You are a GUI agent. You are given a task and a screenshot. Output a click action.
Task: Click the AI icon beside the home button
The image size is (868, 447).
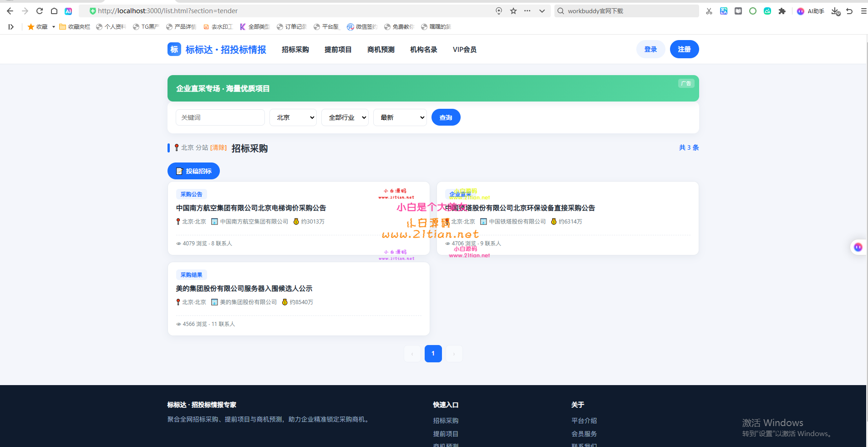tap(68, 11)
